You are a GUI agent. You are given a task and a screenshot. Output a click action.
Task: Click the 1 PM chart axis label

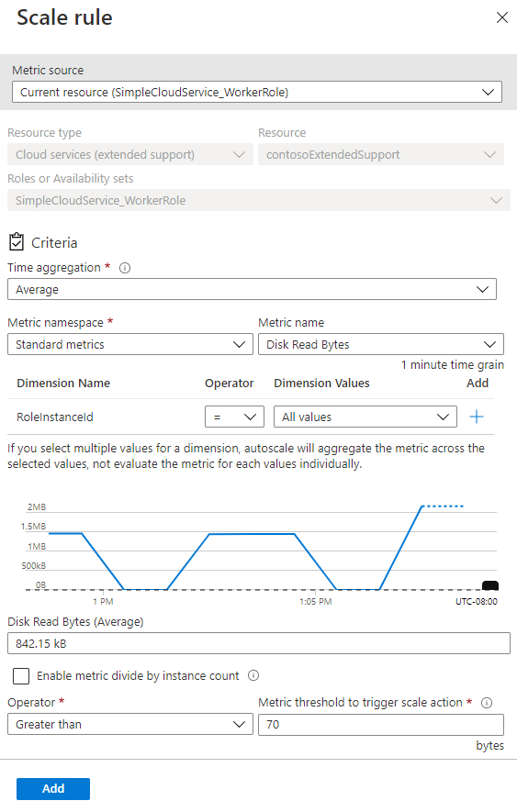(103, 602)
